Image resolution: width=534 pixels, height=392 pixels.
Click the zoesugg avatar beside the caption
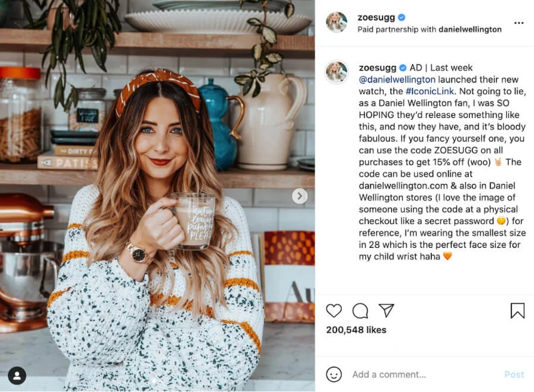click(x=336, y=72)
